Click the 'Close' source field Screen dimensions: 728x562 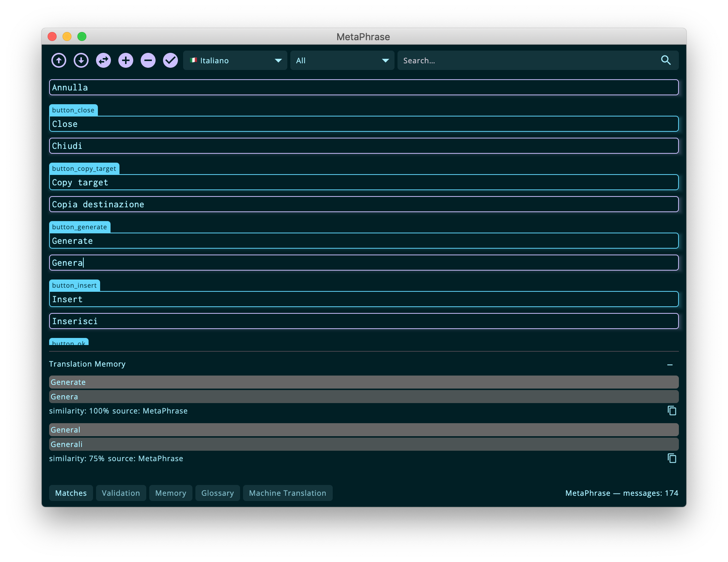364,124
